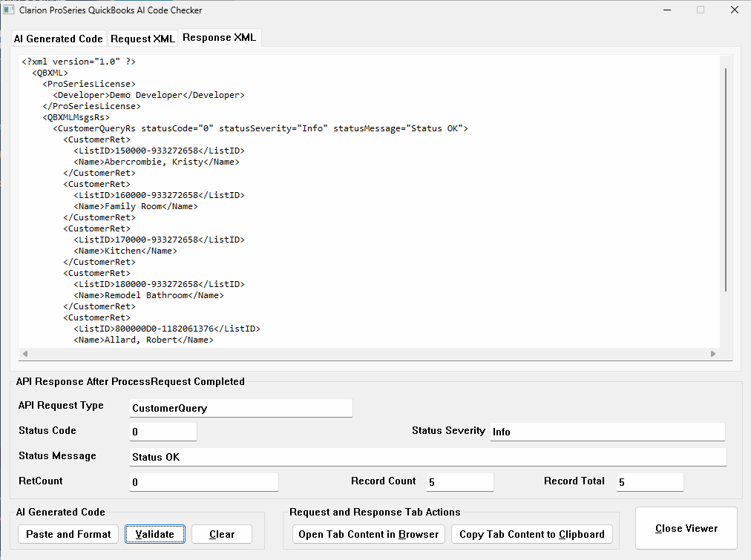Clear the AI generated code

click(x=221, y=534)
